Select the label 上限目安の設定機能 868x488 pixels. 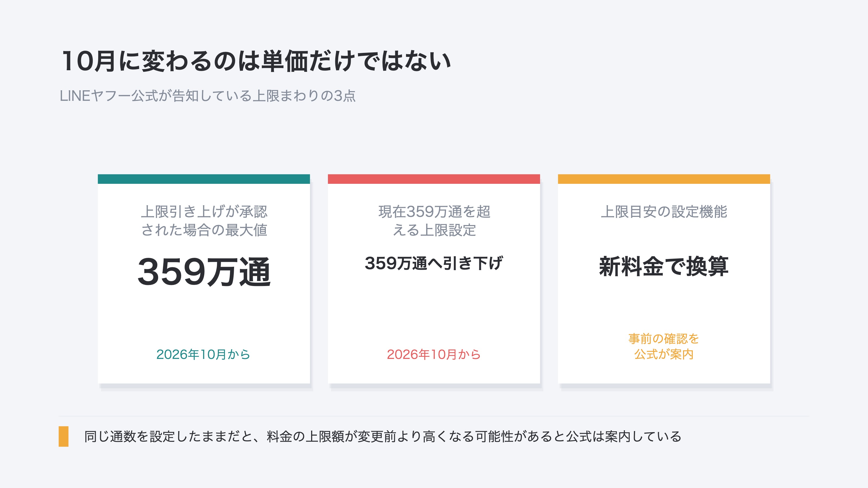coord(664,212)
